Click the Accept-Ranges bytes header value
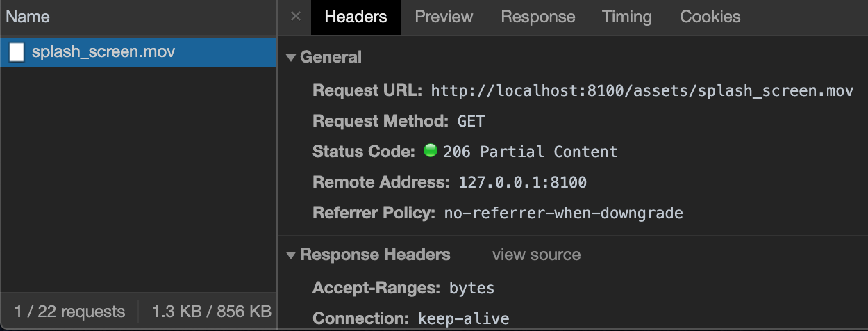868x331 pixels. click(x=471, y=288)
